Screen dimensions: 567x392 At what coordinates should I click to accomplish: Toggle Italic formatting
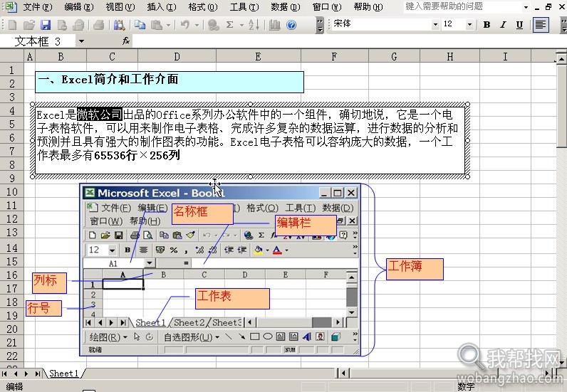coord(503,25)
